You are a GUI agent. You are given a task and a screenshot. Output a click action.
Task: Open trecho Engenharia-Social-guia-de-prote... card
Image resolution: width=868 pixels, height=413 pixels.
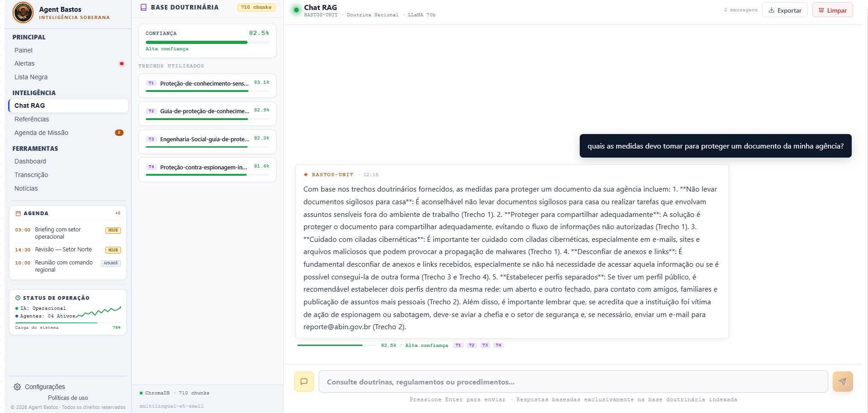[207, 142]
